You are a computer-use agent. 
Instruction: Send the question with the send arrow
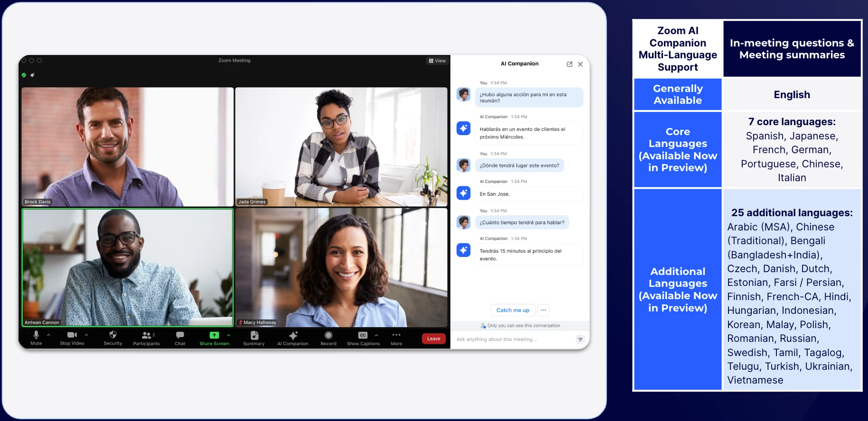pyautogui.click(x=580, y=339)
